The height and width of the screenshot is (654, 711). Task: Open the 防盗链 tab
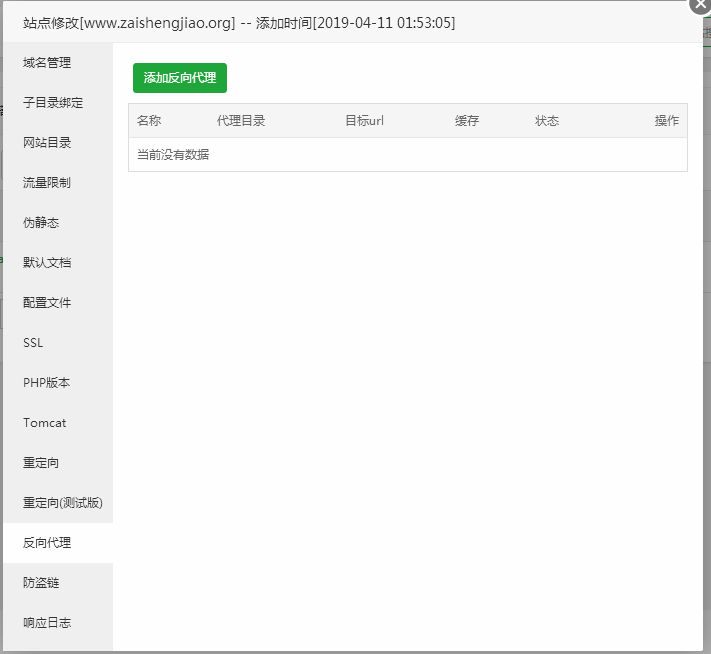coord(58,583)
